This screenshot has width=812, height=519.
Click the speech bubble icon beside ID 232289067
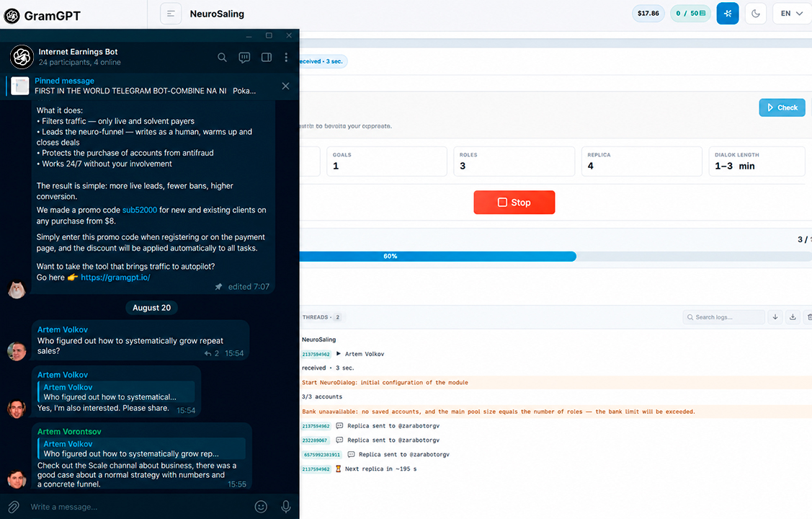340,440
